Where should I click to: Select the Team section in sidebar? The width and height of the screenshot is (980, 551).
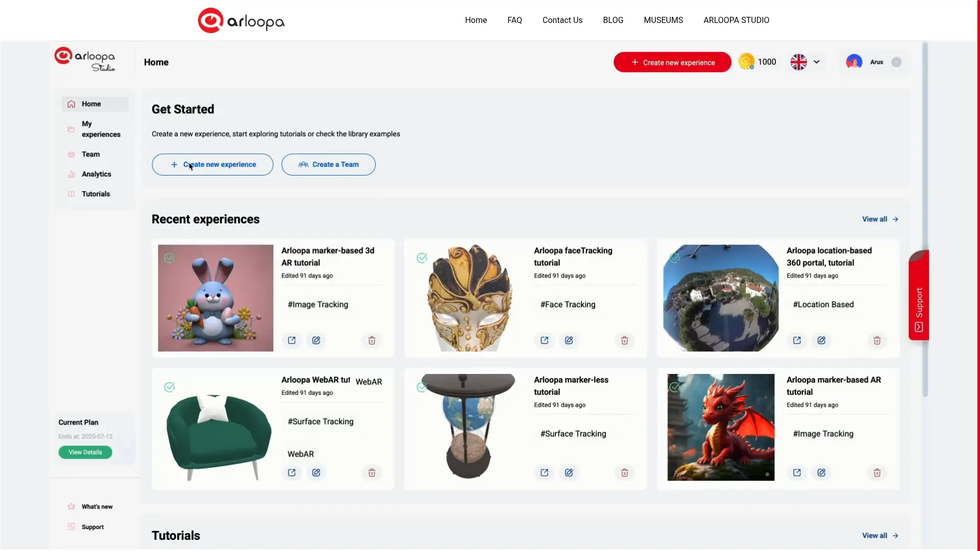[90, 154]
